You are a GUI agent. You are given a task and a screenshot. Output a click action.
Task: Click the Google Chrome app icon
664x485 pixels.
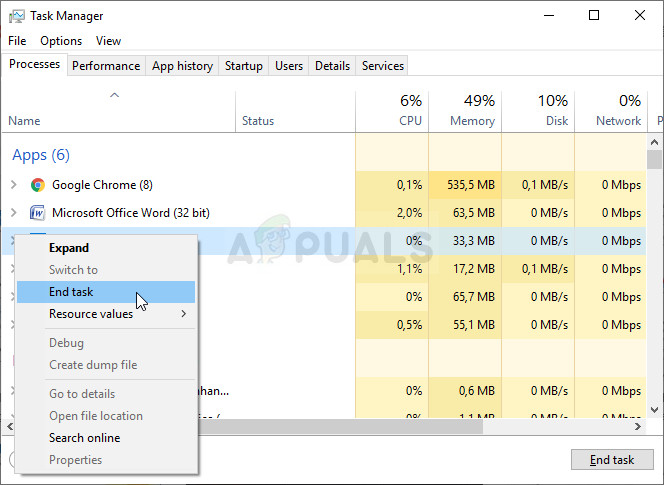coord(38,185)
